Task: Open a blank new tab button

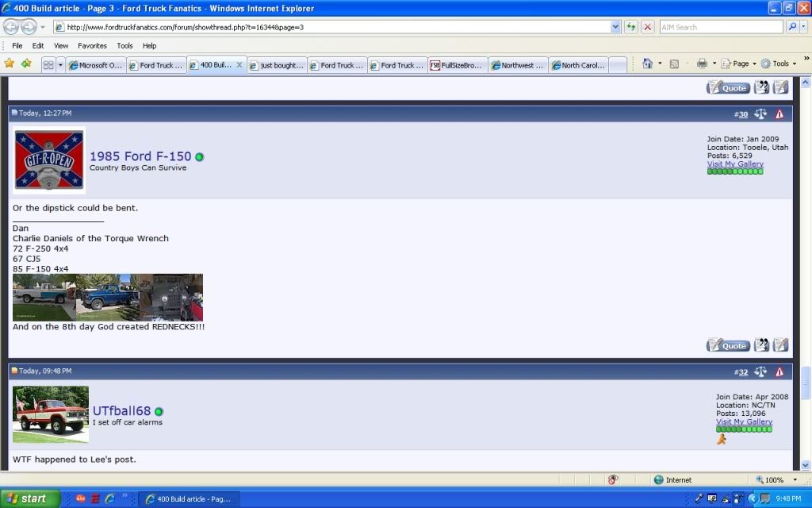Action: 617,65
